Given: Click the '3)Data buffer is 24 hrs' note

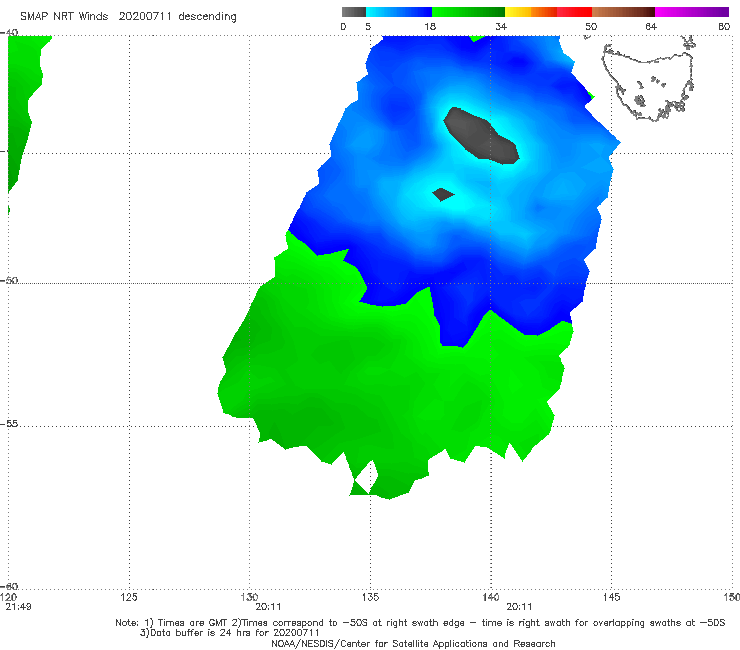Looking at the screenshot, I should (x=230, y=633).
